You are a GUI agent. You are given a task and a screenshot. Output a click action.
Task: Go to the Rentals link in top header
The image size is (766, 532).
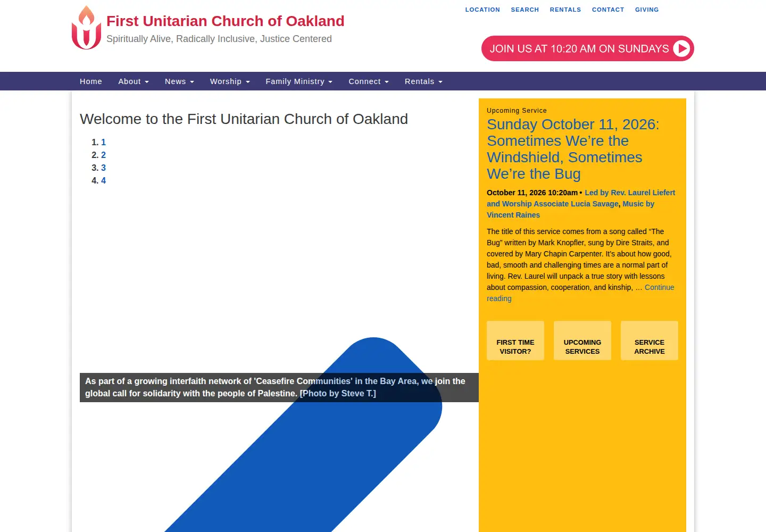(565, 10)
